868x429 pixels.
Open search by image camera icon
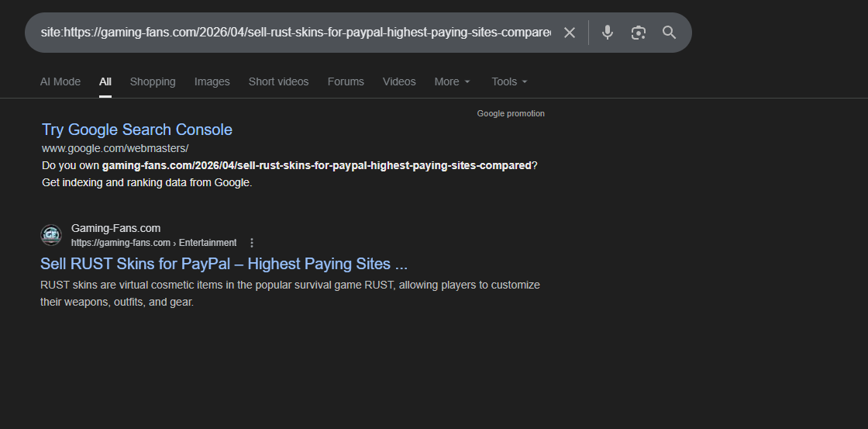[638, 33]
